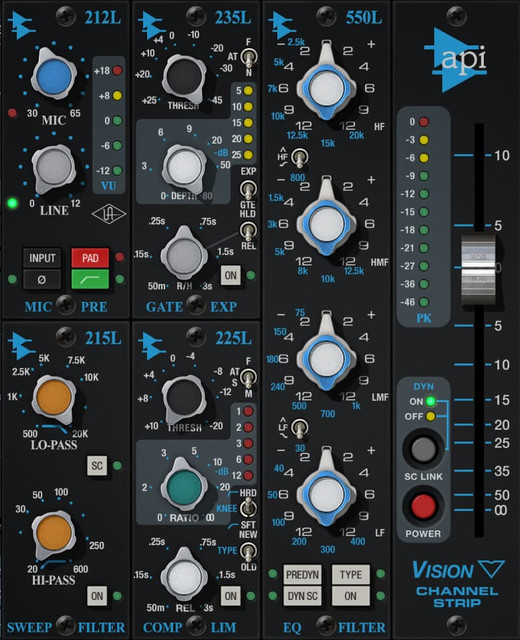The image size is (520, 640).
Task: Click the DYN ON green LED
Action: 431,401
